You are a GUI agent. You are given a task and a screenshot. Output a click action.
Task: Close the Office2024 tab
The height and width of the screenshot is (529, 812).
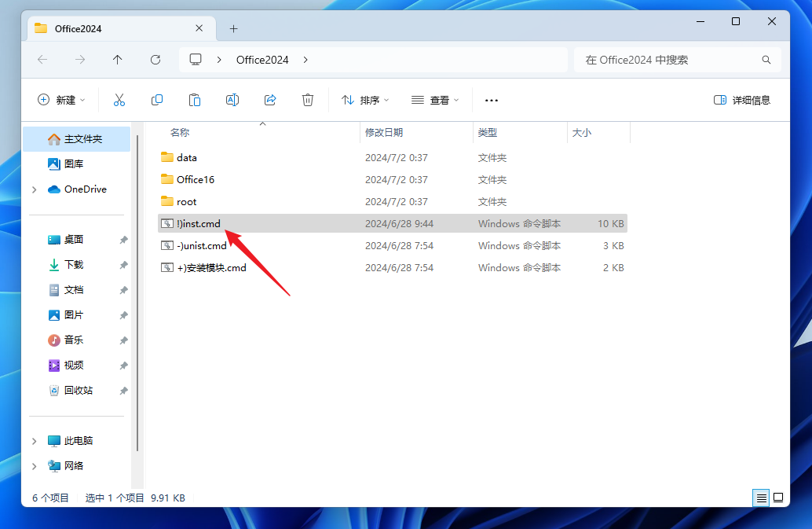tap(199, 28)
